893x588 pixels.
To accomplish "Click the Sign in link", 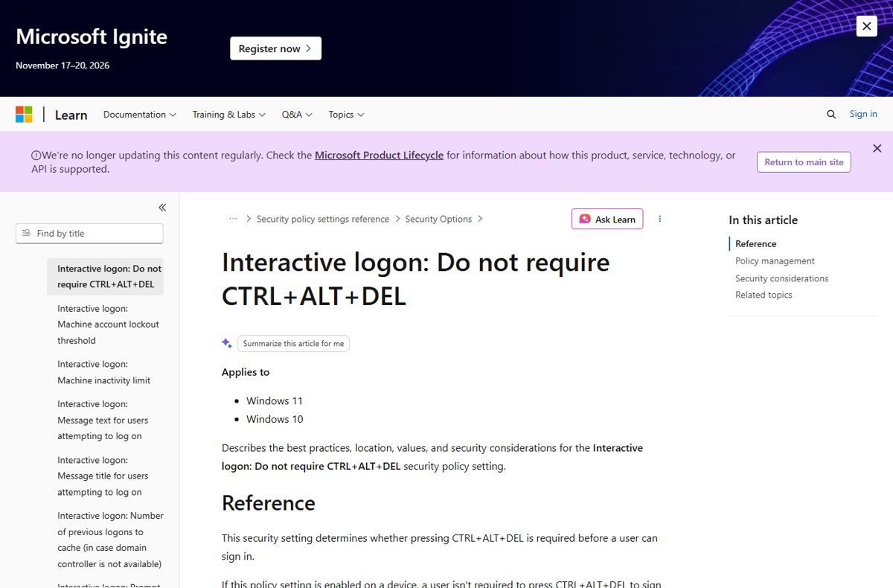I will point(863,114).
